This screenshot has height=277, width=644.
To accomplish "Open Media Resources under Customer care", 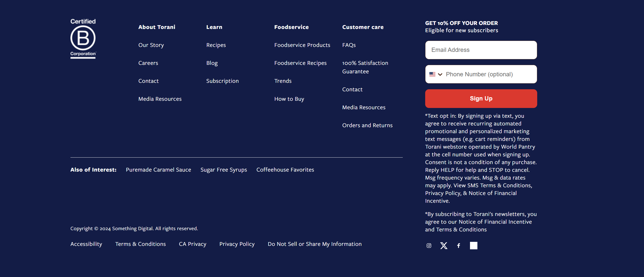I will [363, 107].
